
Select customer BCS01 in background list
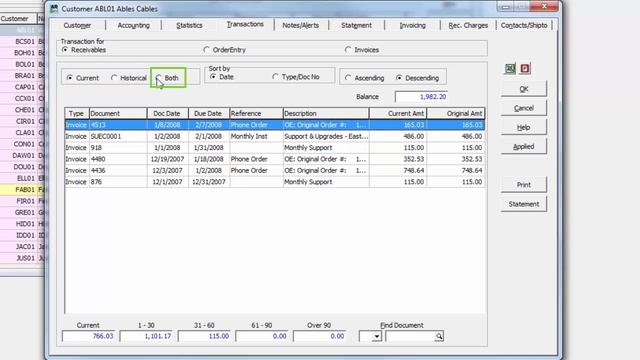coord(22,42)
